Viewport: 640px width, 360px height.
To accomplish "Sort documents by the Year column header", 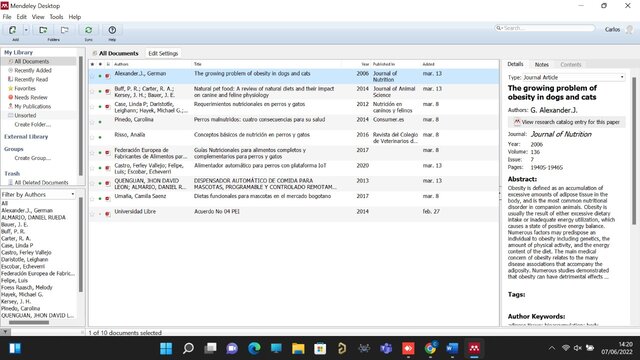I will click(364, 64).
